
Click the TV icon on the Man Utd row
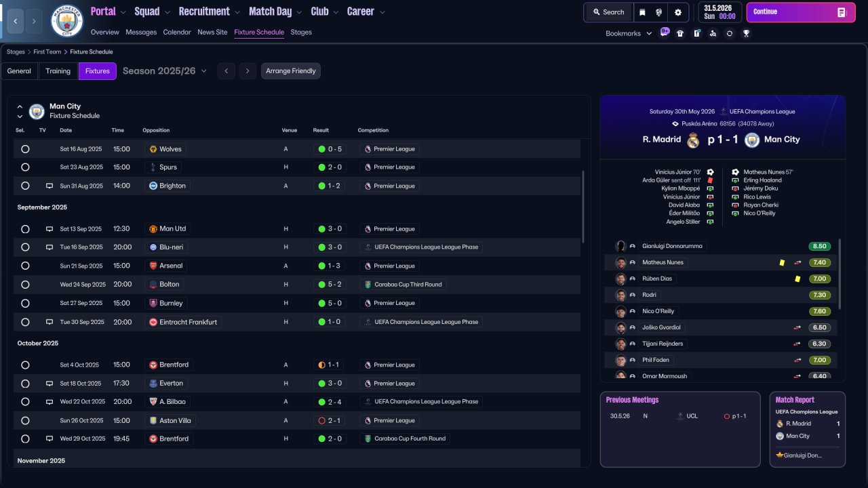pos(49,229)
